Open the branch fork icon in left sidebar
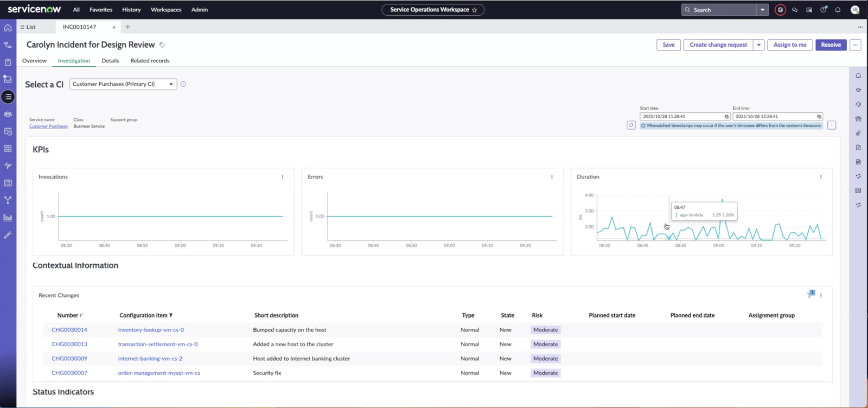Viewport: 868px width, 408px height. click(x=8, y=200)
